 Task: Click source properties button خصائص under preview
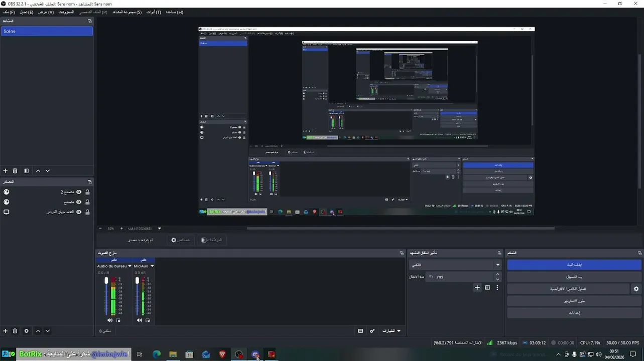181,240
